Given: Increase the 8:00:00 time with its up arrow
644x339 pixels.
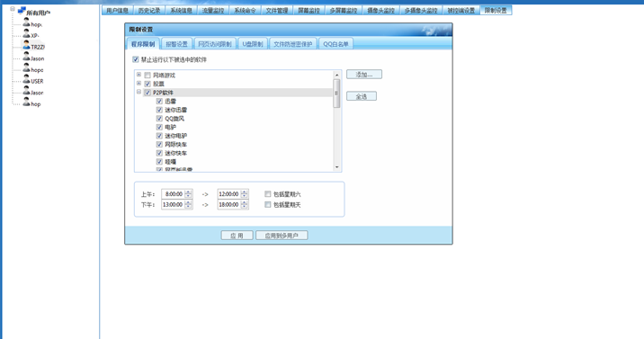Looking at the screenshot, I should pyautogui.click(x=188, y=192).
